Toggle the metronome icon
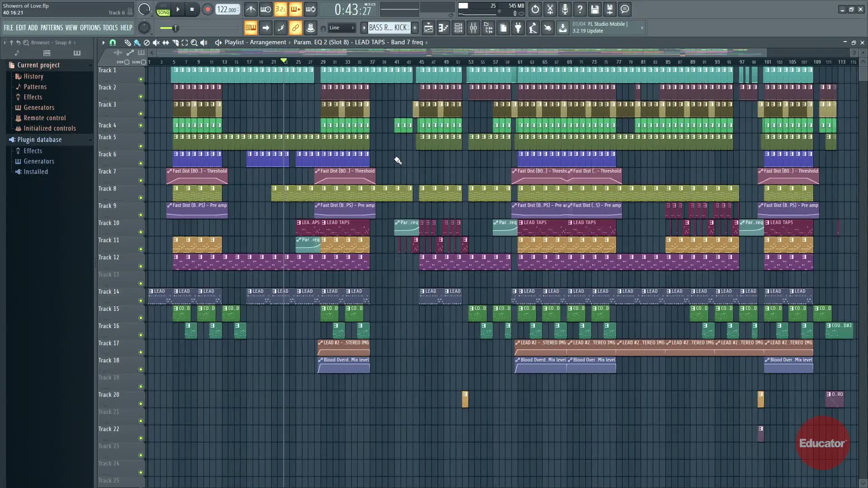Screen dimensions: 868x488 (x=251, y=9)
